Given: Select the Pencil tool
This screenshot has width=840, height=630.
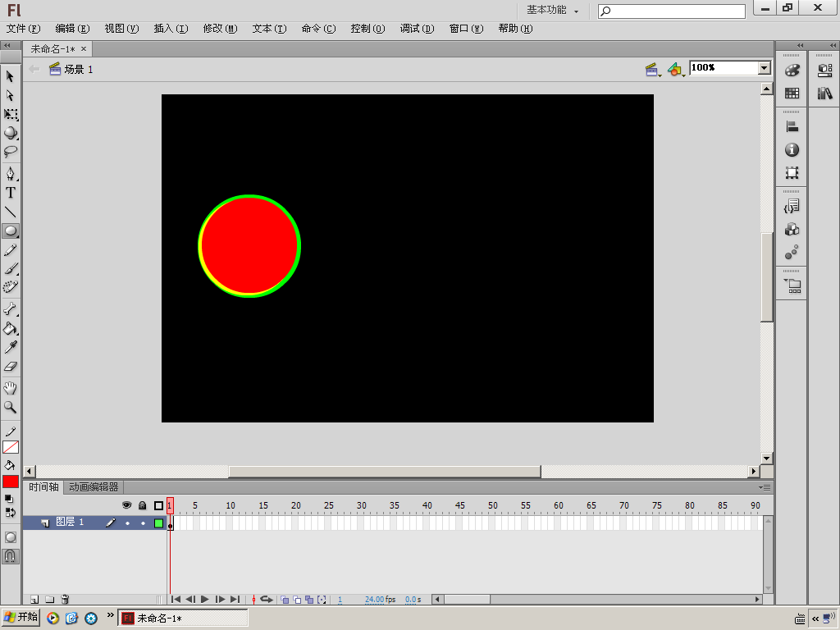Looking at the screenshot, I should (10, 250).
